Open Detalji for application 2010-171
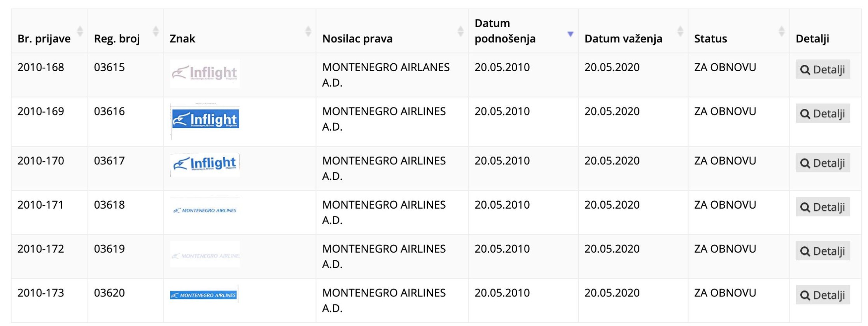Image resolution: width=868 pixels, height=326 pixels. [x=822, y=207]
